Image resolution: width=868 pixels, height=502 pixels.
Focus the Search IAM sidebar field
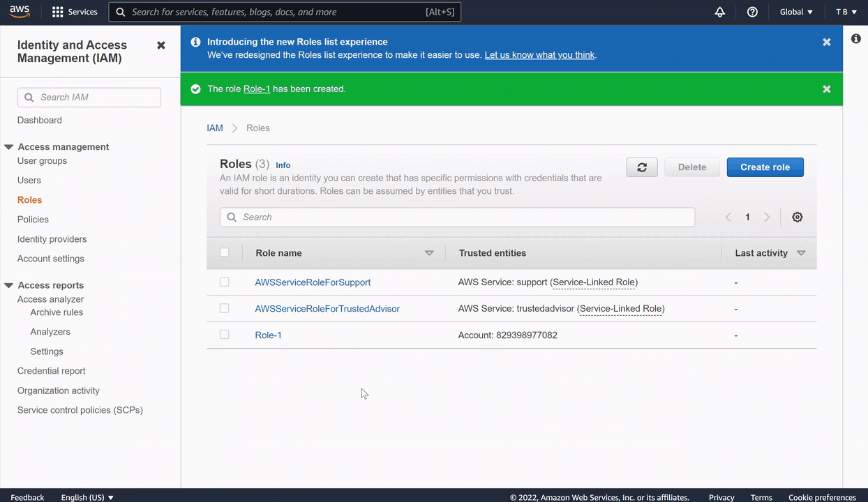point(89,98)
